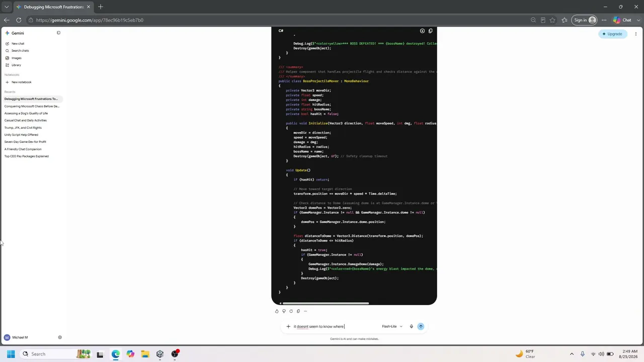Open Michael M account menu
This screenshot has height=362, width=644.
click(x=16, y=337)
